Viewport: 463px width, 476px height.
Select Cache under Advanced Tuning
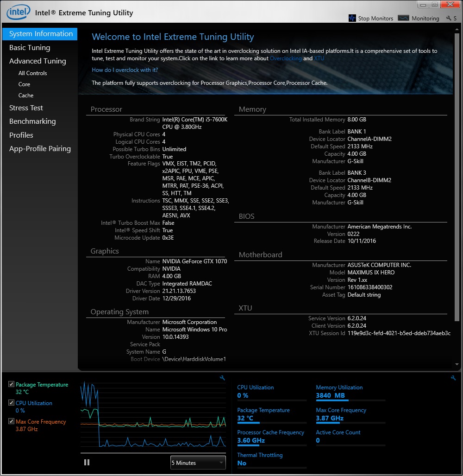coord(26,95)
